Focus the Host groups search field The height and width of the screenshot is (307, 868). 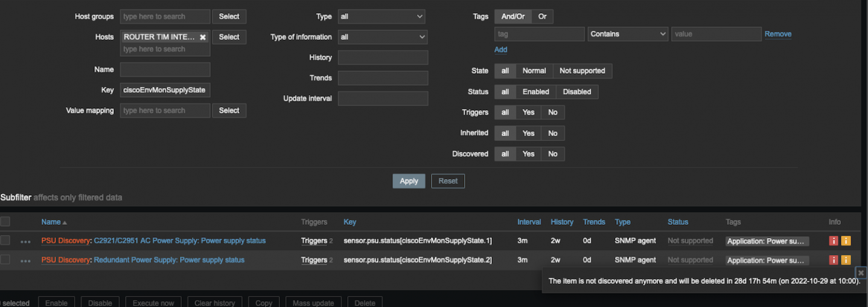(x=165, y=16)
